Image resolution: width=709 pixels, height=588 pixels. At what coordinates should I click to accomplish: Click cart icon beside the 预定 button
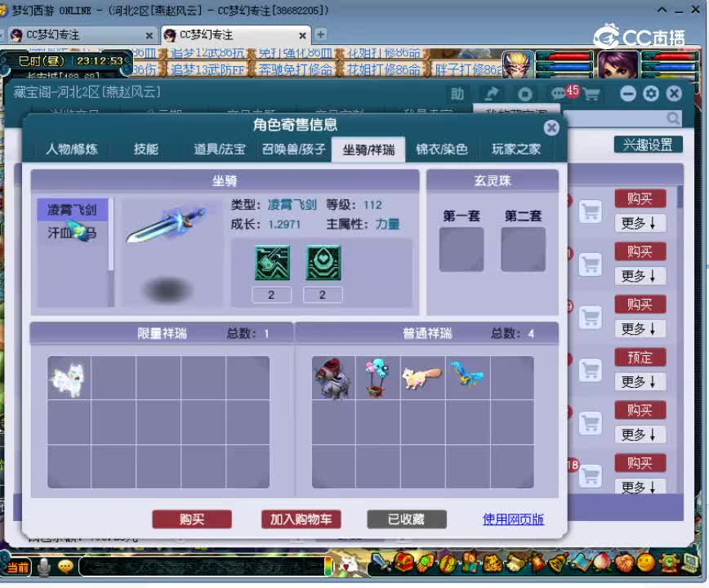(x=591, y=370)
